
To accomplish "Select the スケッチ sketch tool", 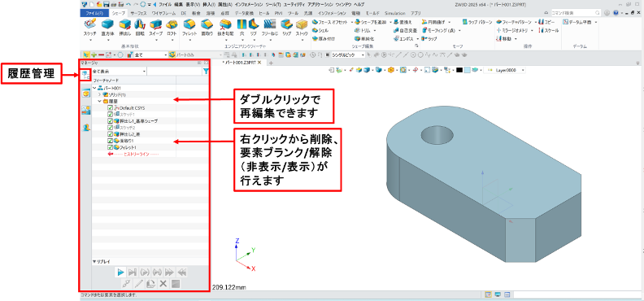I will (x=89, y=28).
